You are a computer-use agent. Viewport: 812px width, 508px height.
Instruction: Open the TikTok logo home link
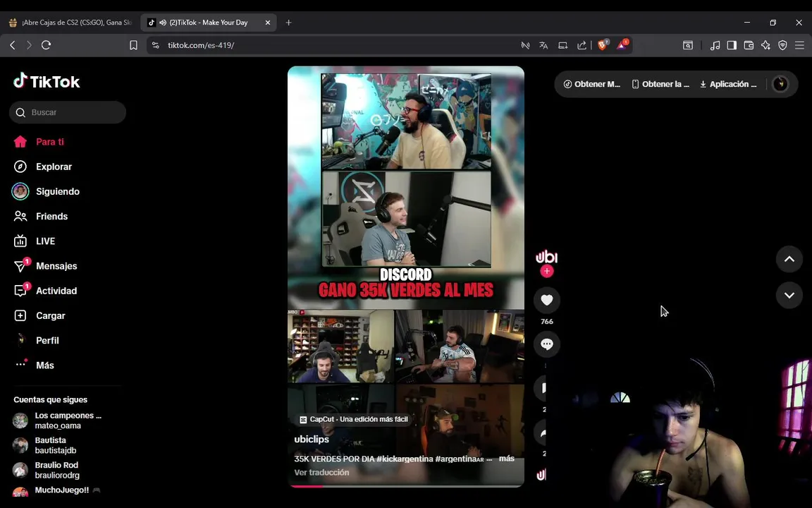47,81
